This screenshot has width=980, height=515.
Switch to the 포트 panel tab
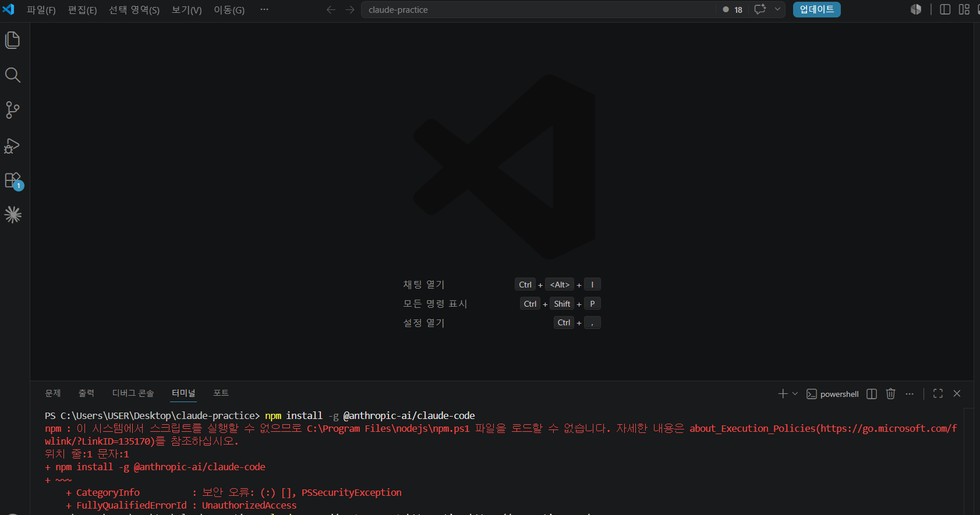(221, 393)
